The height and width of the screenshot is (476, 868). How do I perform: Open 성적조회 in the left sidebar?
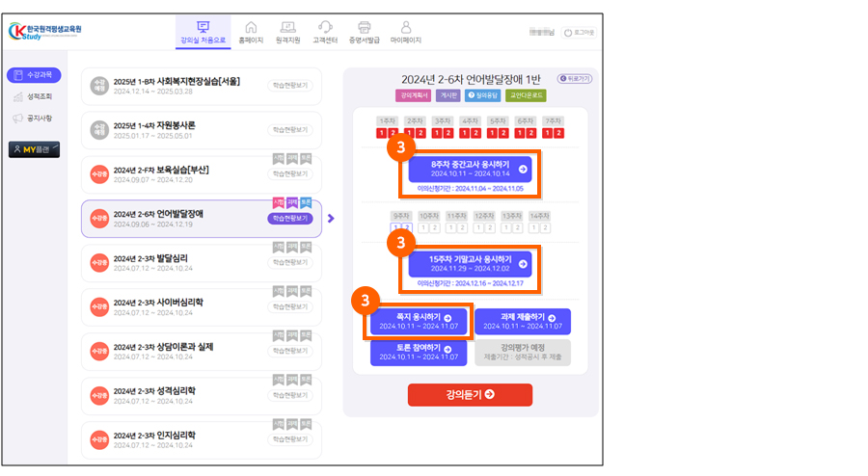click(34, 96)
